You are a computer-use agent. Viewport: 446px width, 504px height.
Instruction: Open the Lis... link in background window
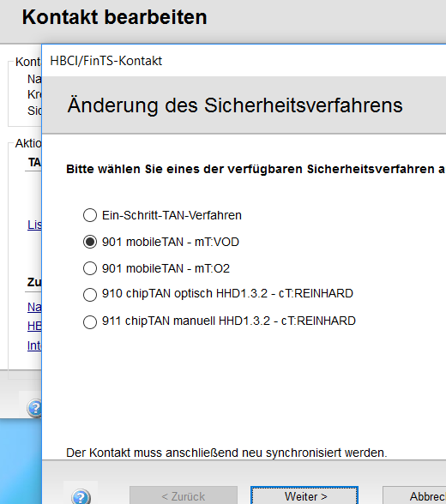(x=34, y=225)
